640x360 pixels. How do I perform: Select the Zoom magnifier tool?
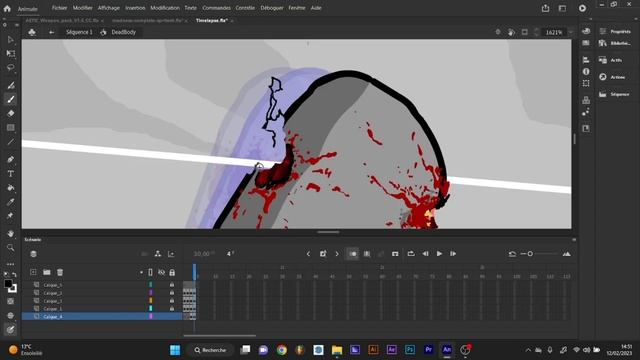pos(11,247)
